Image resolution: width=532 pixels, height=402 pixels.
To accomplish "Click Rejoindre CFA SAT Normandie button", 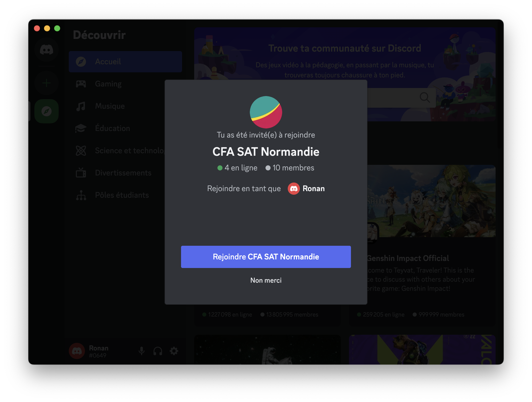I will (266, 256).
